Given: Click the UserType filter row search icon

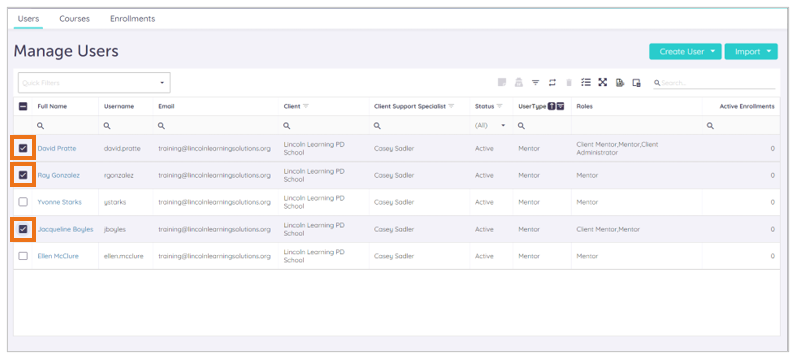Looking at the screenshot, I should 521,126.
